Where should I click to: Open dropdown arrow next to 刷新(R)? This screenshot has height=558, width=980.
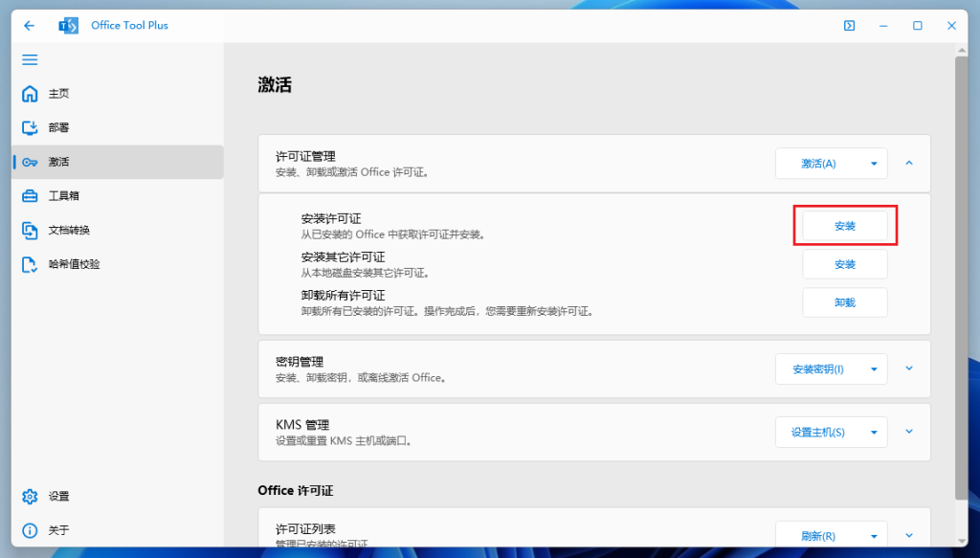875,536
